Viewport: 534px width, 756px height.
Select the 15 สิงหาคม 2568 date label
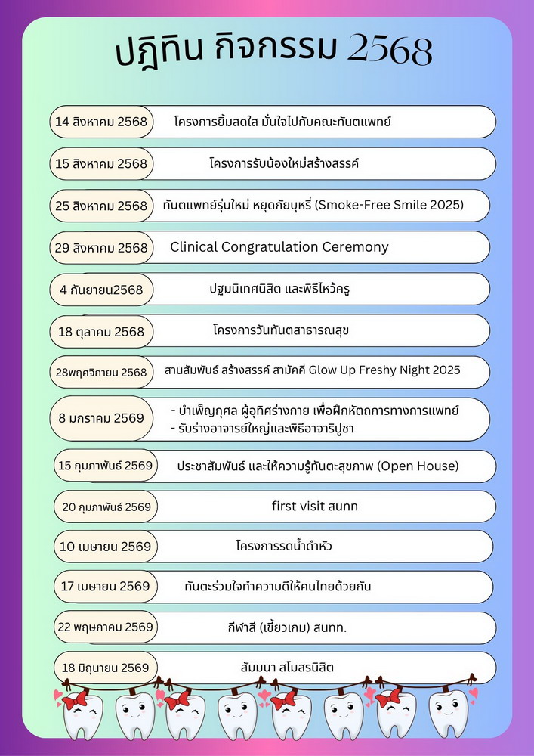(101, 163)
